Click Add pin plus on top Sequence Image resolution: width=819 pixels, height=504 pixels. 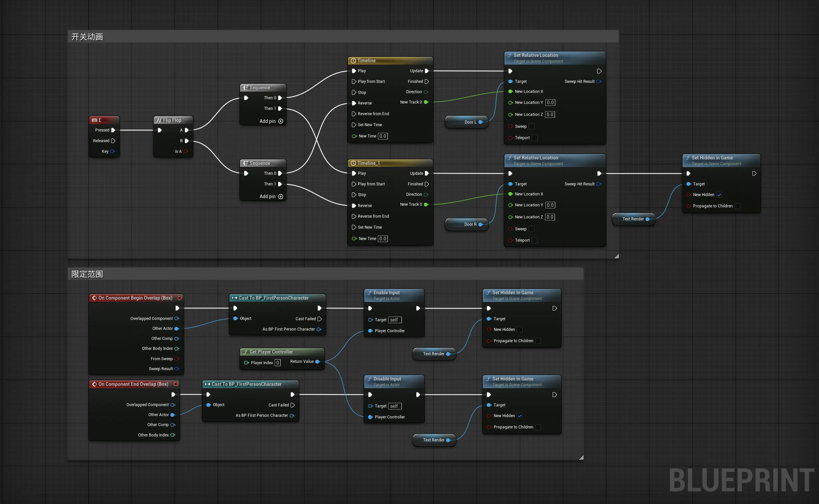point(281,121)
